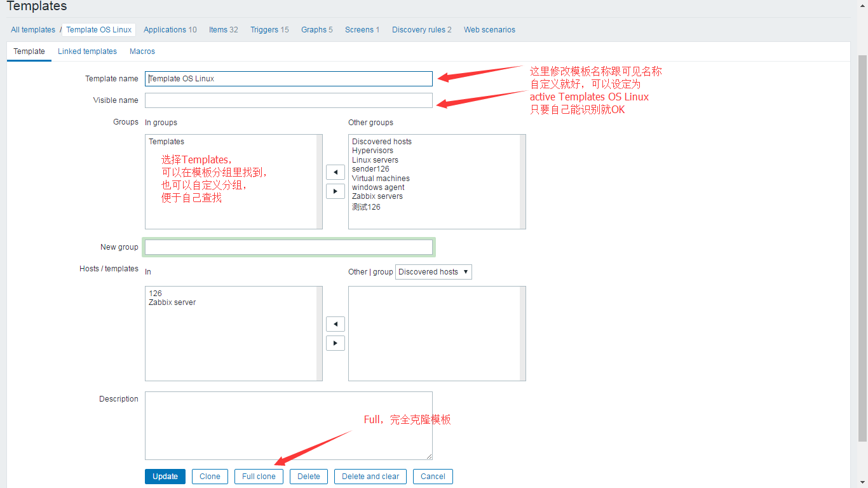Viewport: 868px width, 488px height.
Task: Switch to the Macros tab
Action: [142, 51]
